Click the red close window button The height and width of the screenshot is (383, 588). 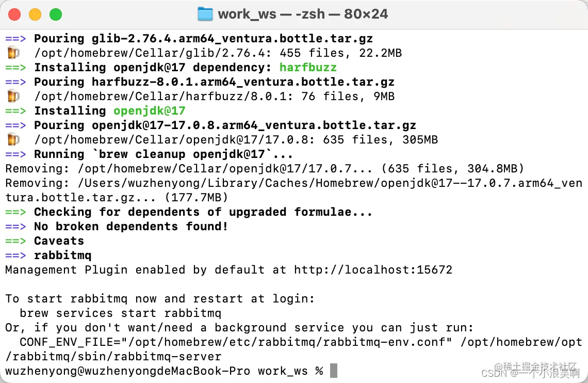(14, 14)
